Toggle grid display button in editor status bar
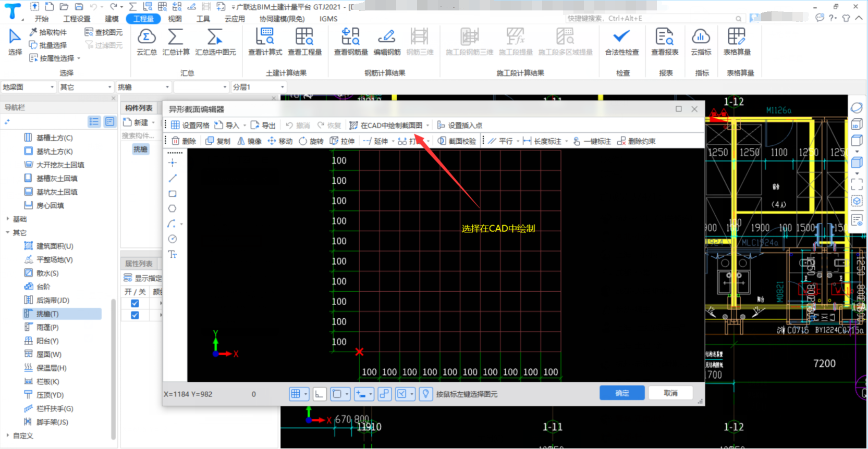868x449 pixels. (296, 394)
